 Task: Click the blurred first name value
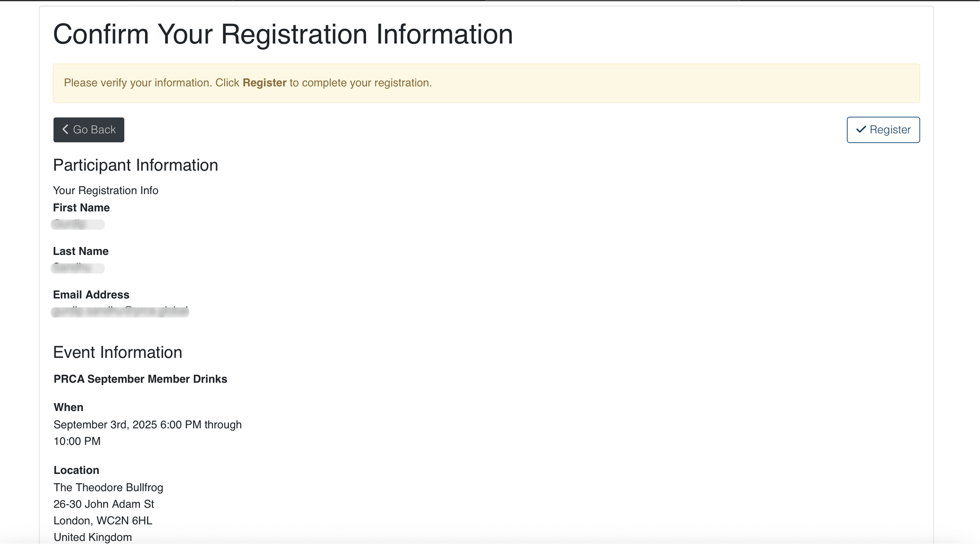coord(78,224)
